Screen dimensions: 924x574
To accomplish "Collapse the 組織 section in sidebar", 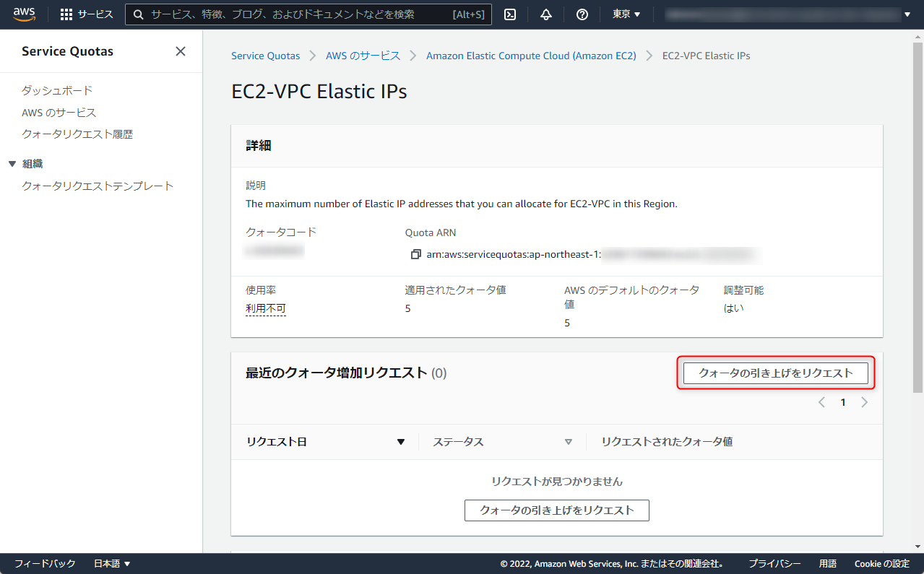I will click(x=12, y=164).
